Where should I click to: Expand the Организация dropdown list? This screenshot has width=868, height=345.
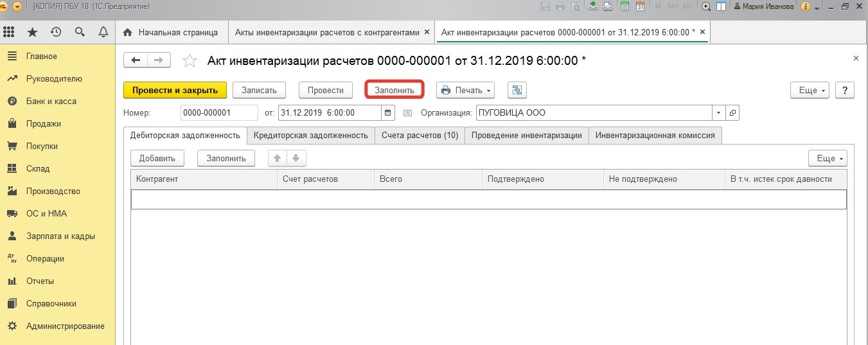718,113
